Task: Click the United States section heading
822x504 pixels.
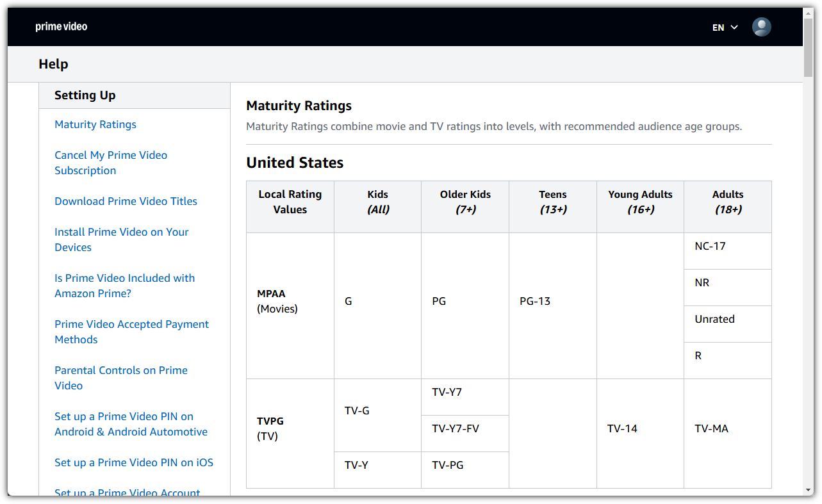Action: point(295,163)
